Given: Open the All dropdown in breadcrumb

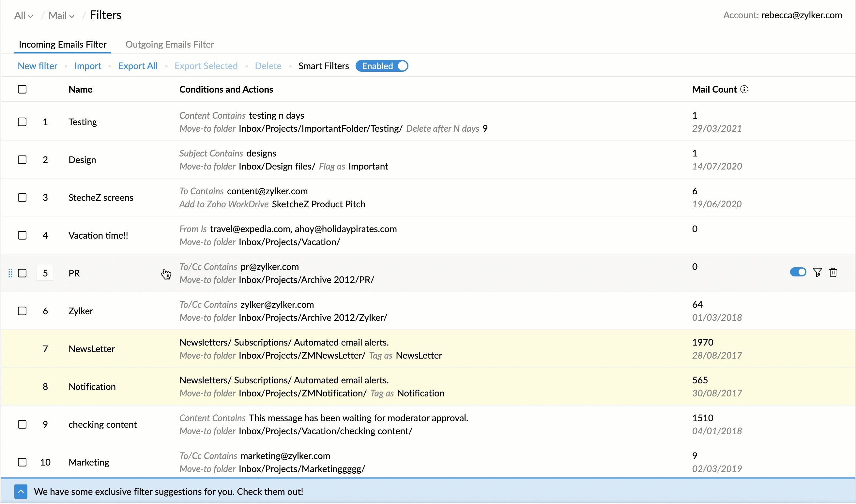Looking at the screenshot, I should click(x=23, y=15).
